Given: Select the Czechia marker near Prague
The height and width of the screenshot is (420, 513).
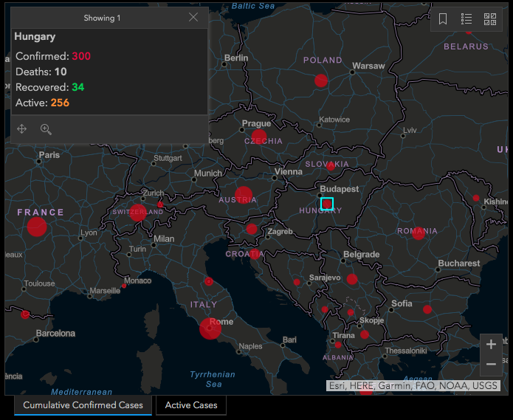Looking at the screenshot, I should click(258, 137).
